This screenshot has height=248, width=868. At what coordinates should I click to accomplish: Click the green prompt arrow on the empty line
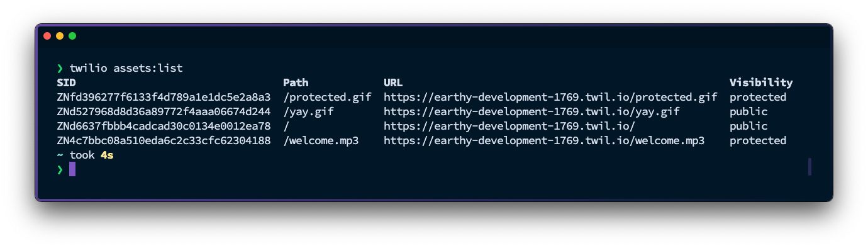coord(60,169)
